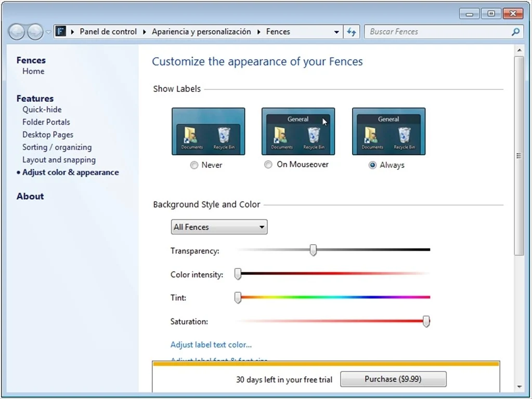Open the All Fences dropdown

click(219, 227)
